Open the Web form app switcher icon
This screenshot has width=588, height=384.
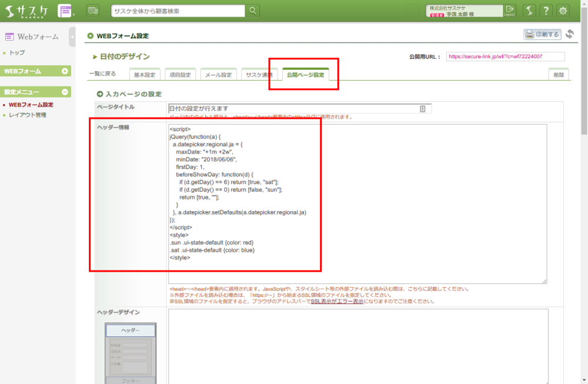pyautogui.click(x=65, y=11)
